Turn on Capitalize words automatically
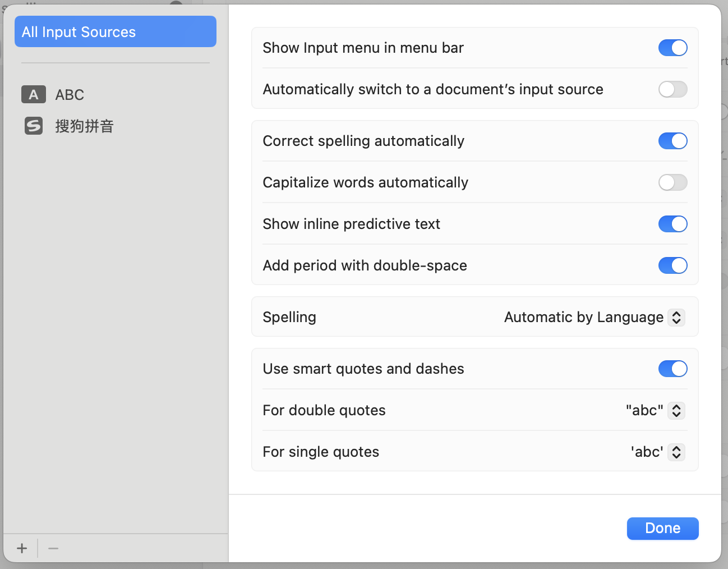This screenshot has height=569, width=728. click(672, 182)
